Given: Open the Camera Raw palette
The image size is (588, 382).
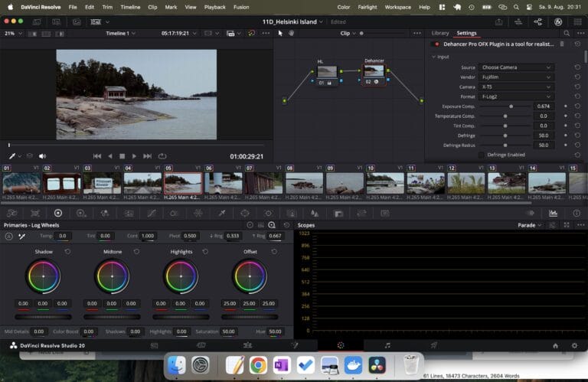Looking at the screenshot, I should 11,214.
